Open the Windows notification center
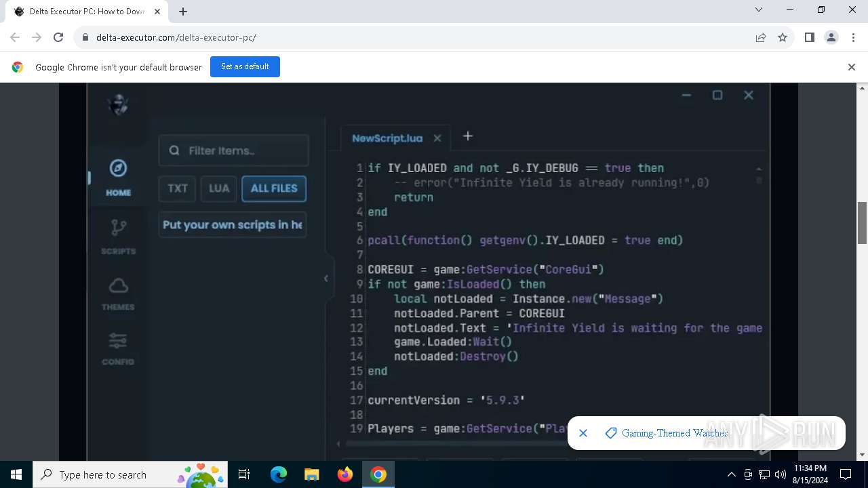 (x=846, y=474)
